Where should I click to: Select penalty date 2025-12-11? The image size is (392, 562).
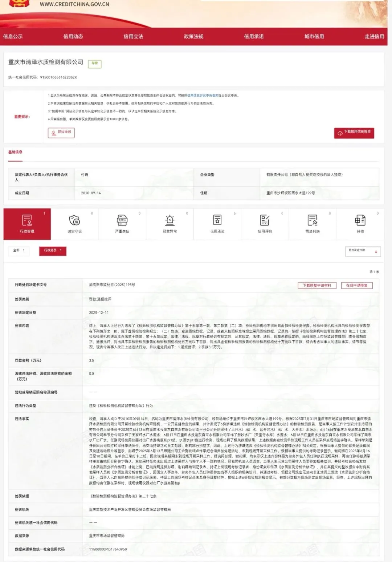pos(99,313)
